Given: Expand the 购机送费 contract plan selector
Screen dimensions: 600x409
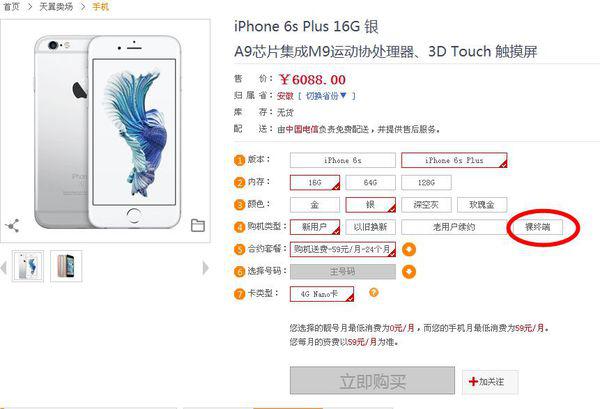Looking at the screenshot, I should (x=342, y=249).
